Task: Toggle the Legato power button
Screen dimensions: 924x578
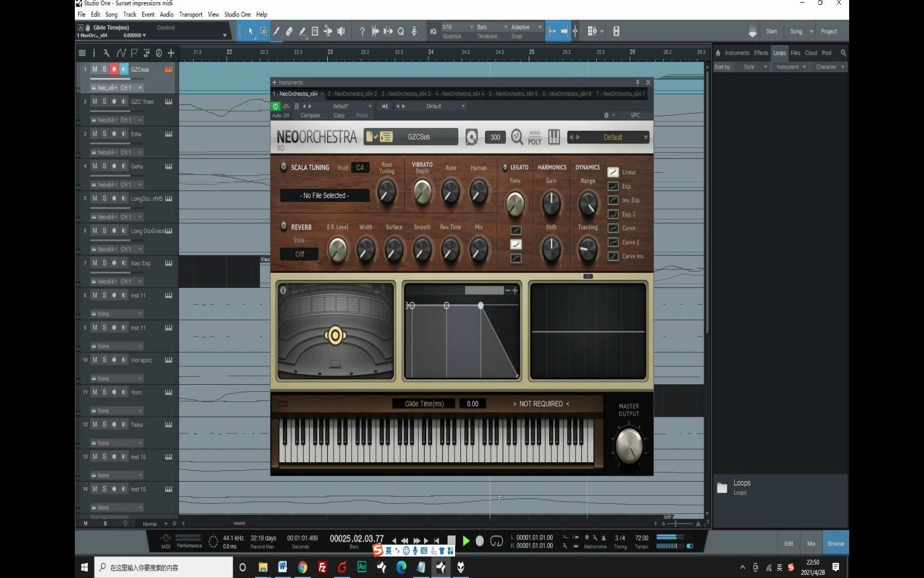Action: click(504, 168)
